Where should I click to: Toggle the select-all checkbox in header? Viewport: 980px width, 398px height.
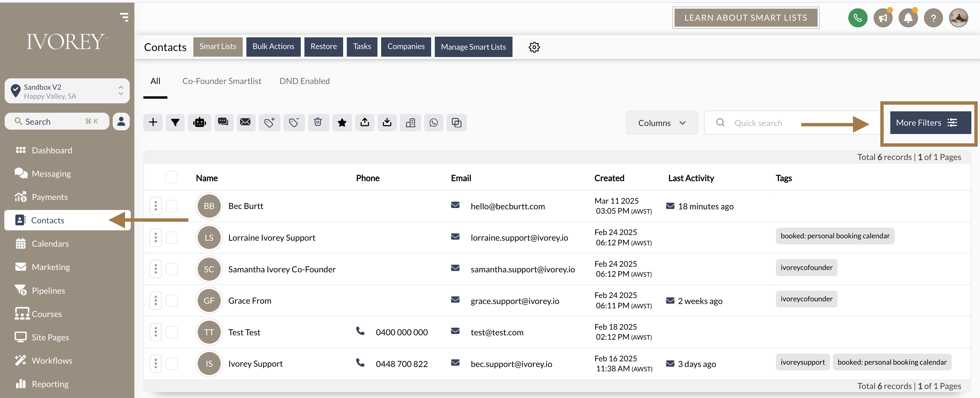tap(172, 178)
